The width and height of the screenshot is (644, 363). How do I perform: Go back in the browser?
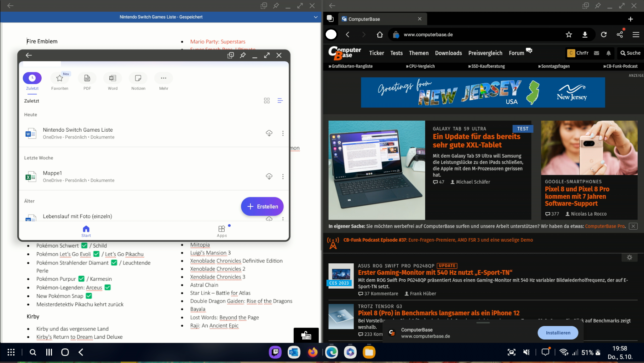click(x=347, y=35)
